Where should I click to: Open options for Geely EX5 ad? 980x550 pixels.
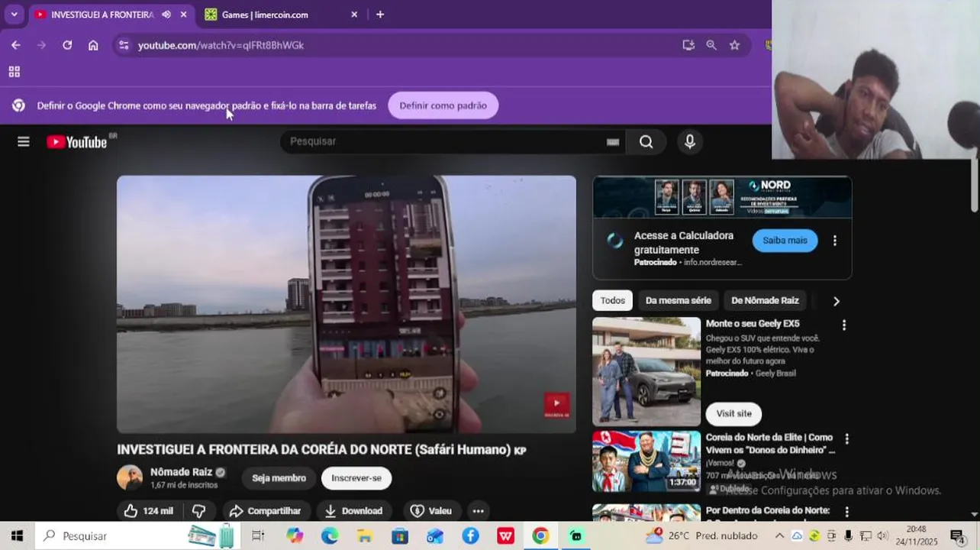point(844,325)
